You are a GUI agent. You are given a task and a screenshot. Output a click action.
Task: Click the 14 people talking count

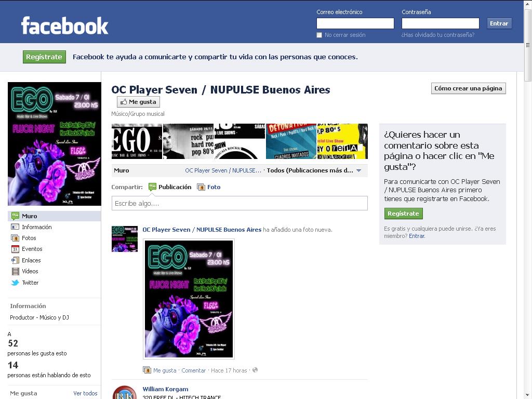pyautogui.click(x=13, y=365)
